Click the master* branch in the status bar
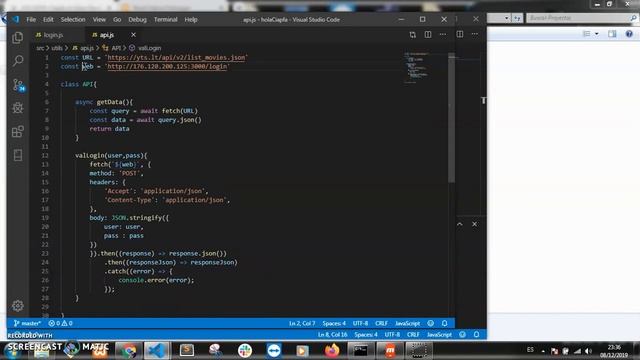Image resolution: width=640 pixels, height=360 pixels. coord(27,323)
